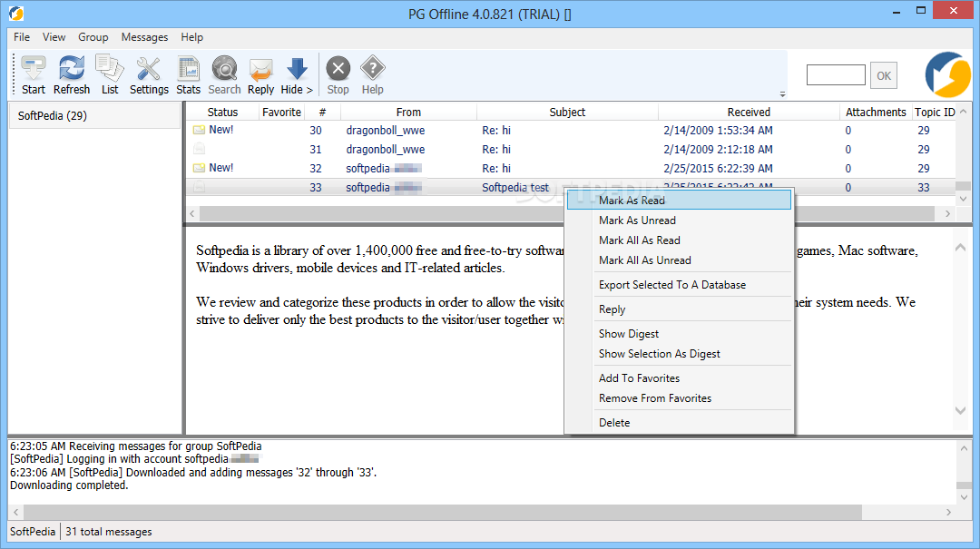The image size is (980, 549).
Task: Open the Group menu
Action: pyautogui.click(x=93, y=37)
